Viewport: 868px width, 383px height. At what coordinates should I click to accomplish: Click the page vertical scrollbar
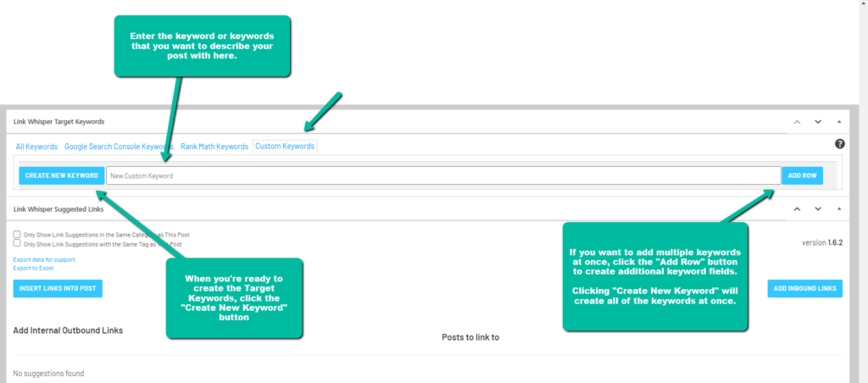(x=863, y=191)
